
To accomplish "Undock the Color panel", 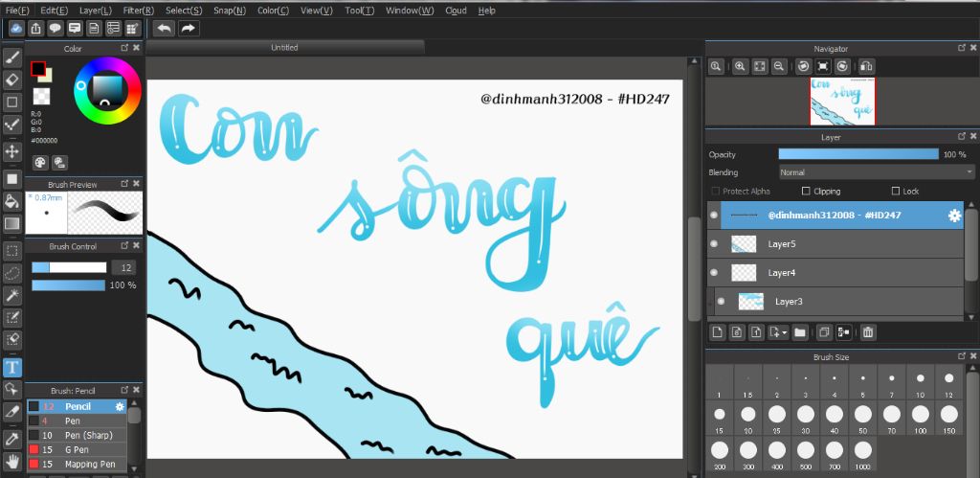I will click(x=124, y=48).
